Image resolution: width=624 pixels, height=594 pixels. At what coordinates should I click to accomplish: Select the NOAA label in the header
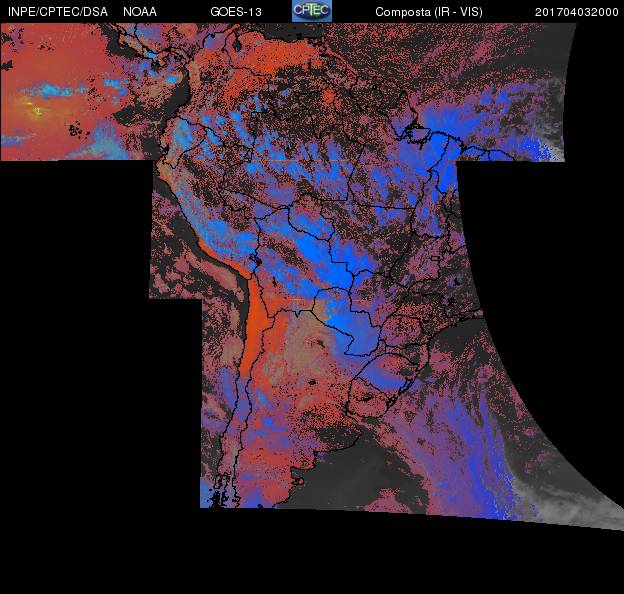(140, 12)
